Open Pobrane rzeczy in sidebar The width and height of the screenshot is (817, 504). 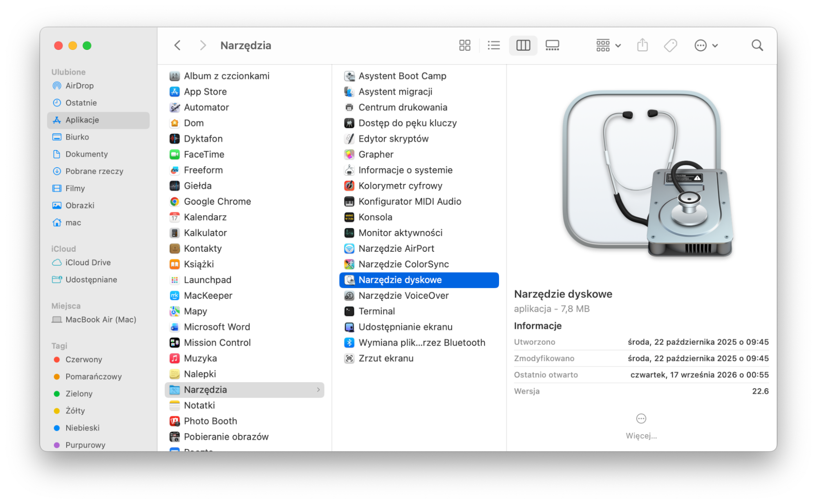click(x=98, y=172)
